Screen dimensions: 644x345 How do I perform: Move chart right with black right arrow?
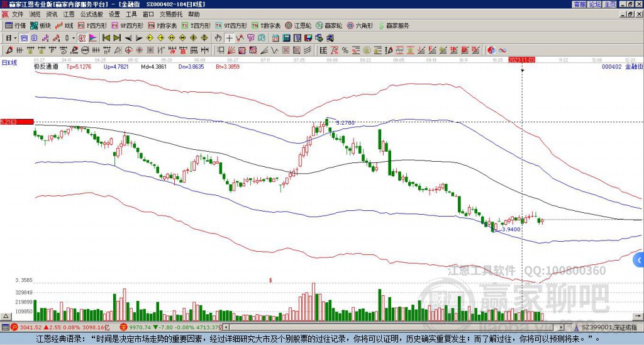(x=139, y=38)
